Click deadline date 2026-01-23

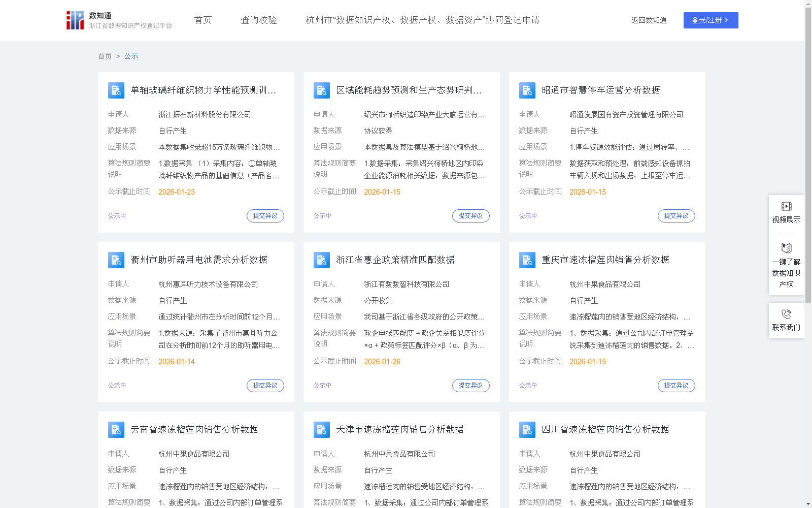pyautogui.click(x=177, y=192)
